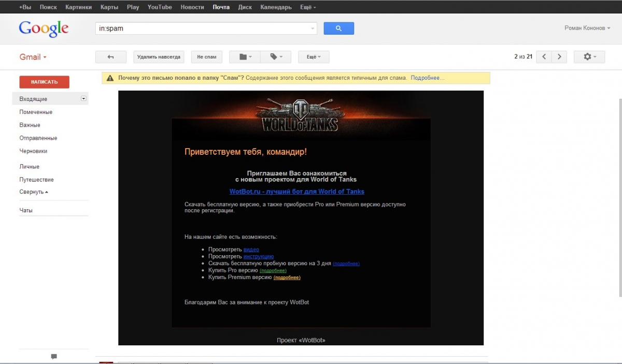Viewport: 622px width, 364px height.
Task: Expand the Входящие label options arrow
Action: [83, 98]
